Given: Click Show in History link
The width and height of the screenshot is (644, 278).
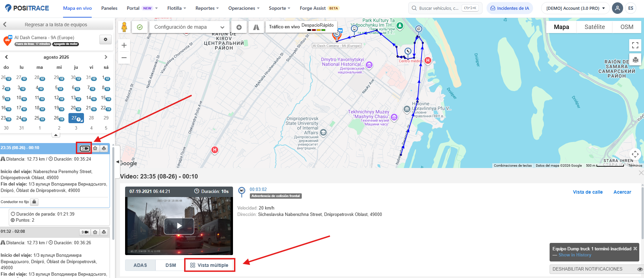Looking at the screenshot, I should (x=575, y=255).
